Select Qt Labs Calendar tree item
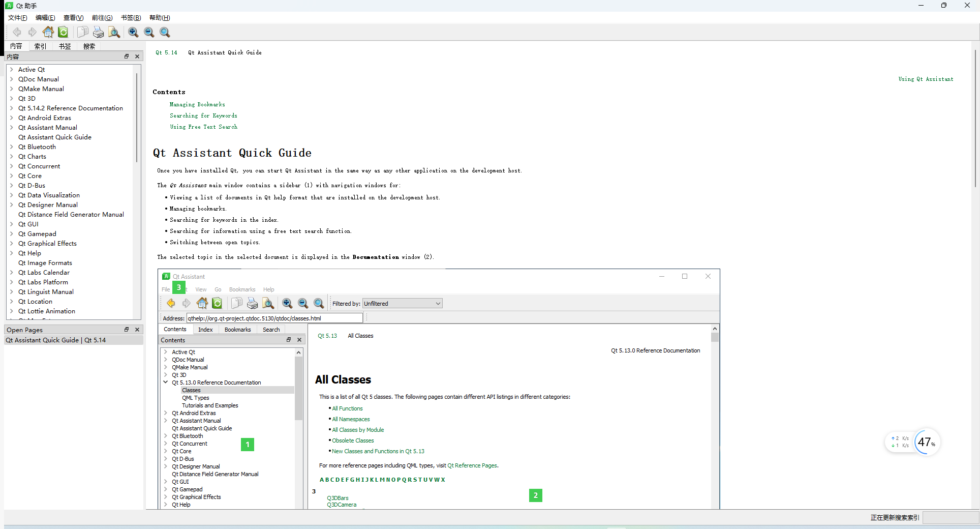The width and height of the screenshot is (980, 529). point(44,273)
